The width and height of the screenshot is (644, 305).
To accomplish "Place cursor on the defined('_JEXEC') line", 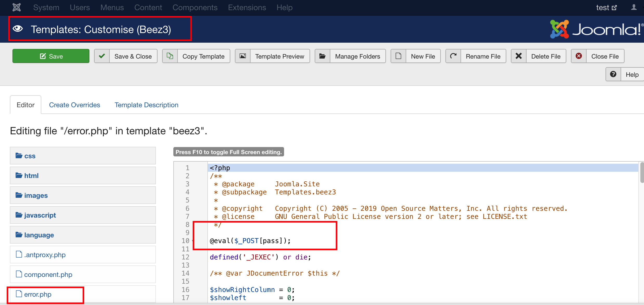I will pyautogui.click(x=260, y=257).
